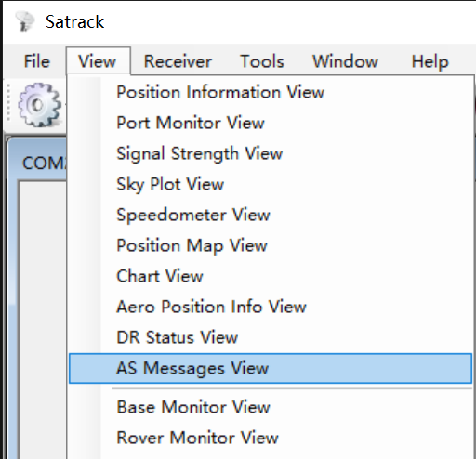
Task: Click the gear settings toolbar icon
Action: click(39, 105)
